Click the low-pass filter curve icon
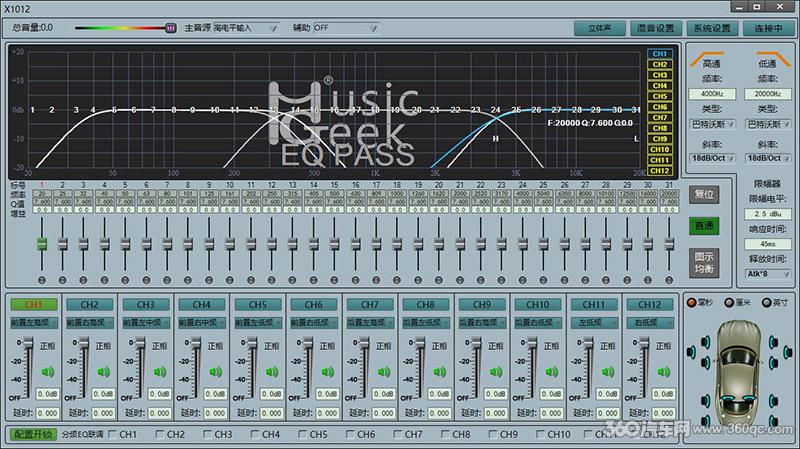Screen dimensions: 800x449 (x=774, y=58)
